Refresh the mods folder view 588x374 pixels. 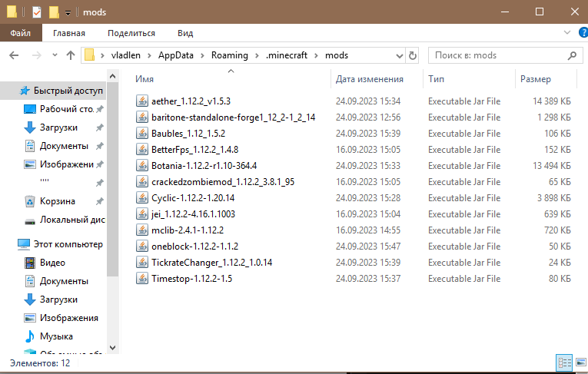coord(413,55)
